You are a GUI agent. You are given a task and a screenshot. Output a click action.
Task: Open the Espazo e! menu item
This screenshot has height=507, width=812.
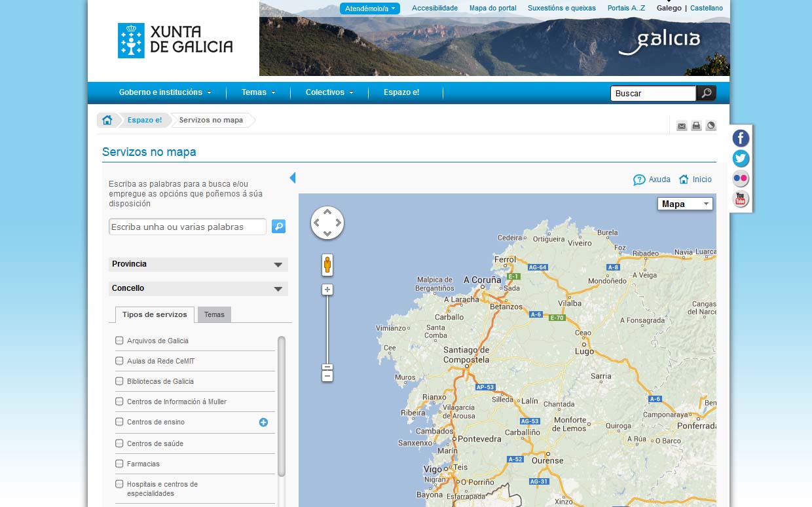coord(401,92)
